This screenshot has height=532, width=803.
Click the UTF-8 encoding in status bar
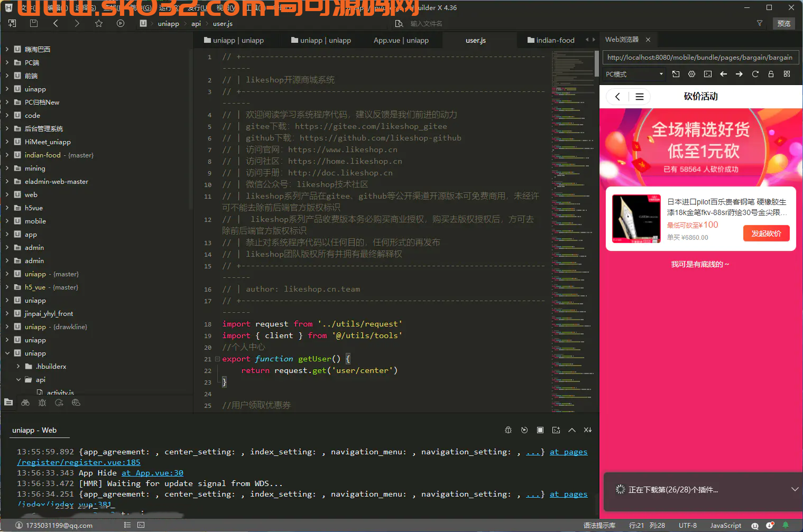click(688, 525)
